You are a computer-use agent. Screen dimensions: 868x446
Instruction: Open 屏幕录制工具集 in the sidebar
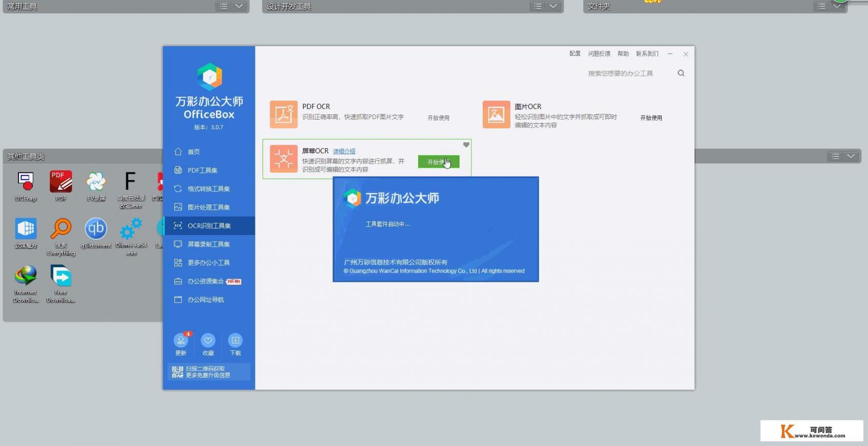pos(210,244)
